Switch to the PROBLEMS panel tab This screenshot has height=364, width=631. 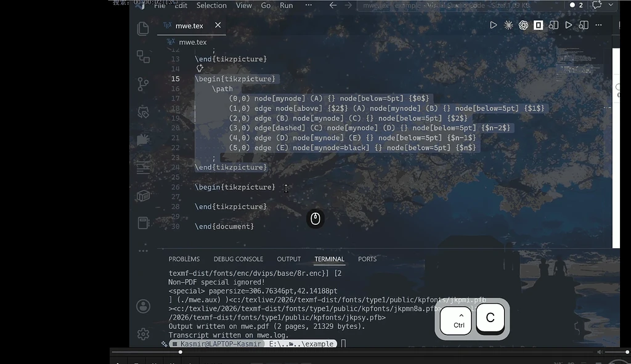[184, 259]
